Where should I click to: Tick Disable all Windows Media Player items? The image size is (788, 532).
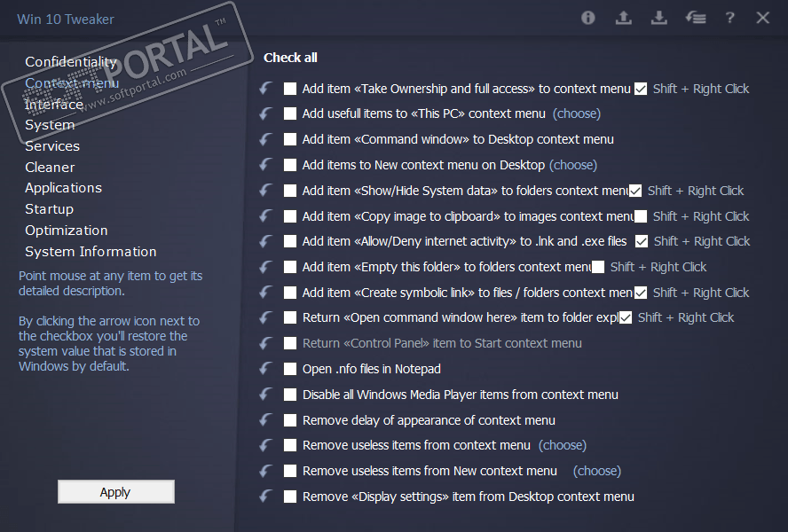click(x=290, y=395)
